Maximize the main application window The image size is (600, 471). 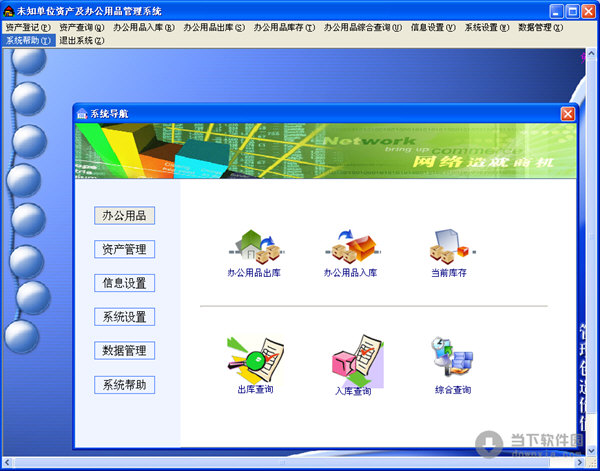pos(572,11)
